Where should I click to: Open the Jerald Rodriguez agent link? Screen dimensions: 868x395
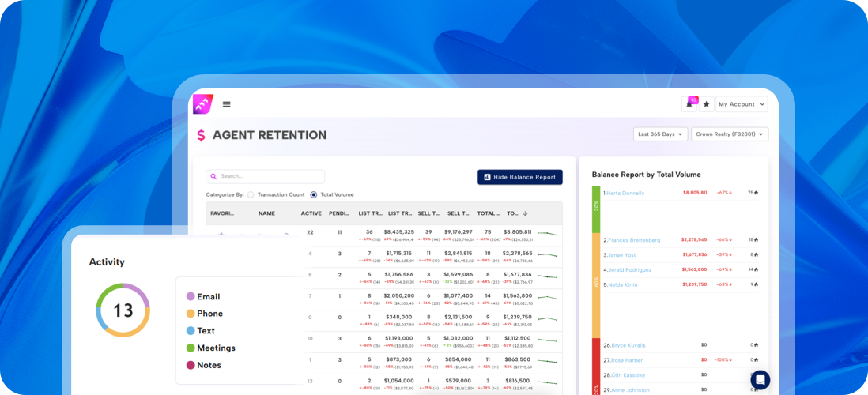pos(629,270)
